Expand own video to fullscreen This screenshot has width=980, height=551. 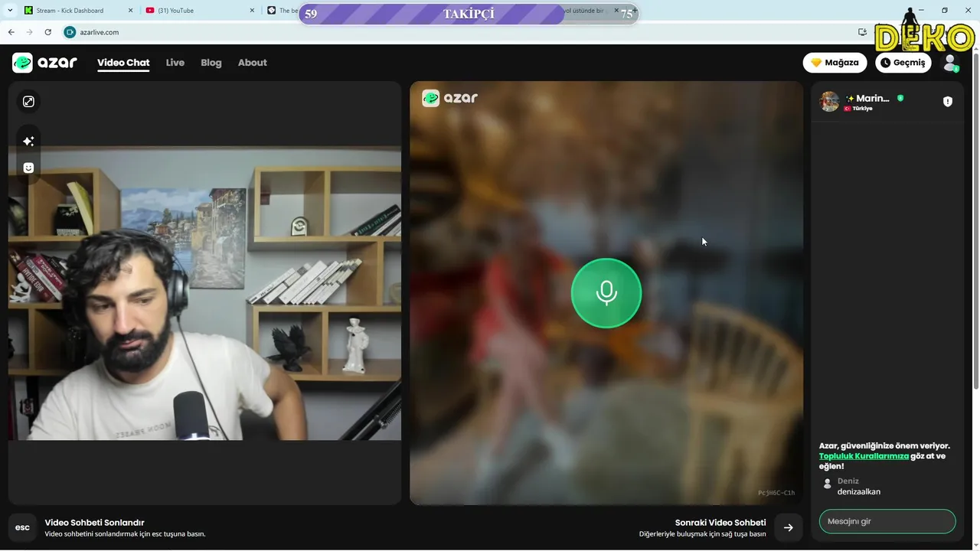[28, 102]
